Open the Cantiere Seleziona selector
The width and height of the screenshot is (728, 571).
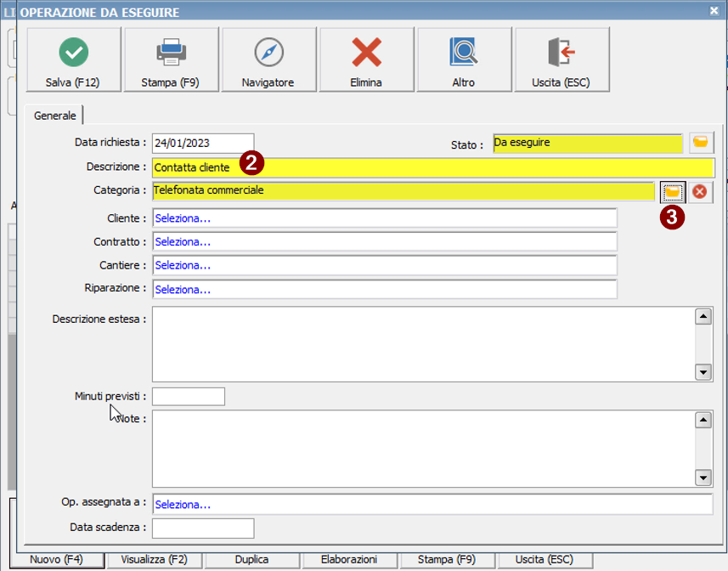(x=384, y=266)
